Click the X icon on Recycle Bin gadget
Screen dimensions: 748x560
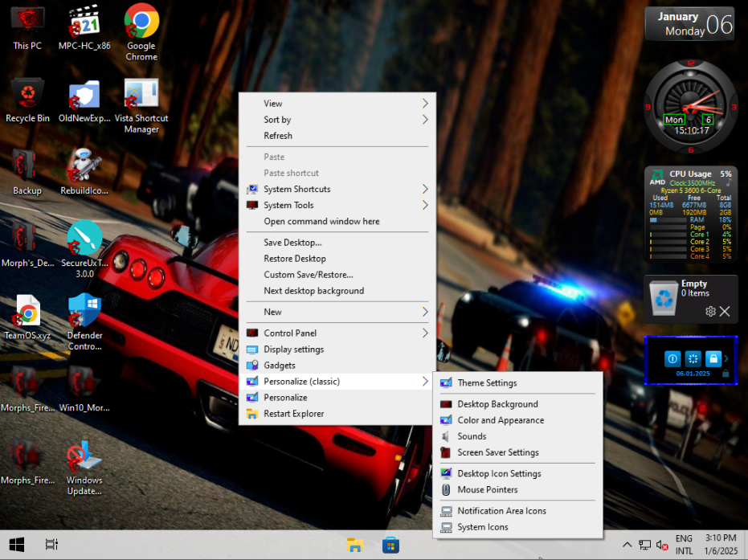point(725,312)
